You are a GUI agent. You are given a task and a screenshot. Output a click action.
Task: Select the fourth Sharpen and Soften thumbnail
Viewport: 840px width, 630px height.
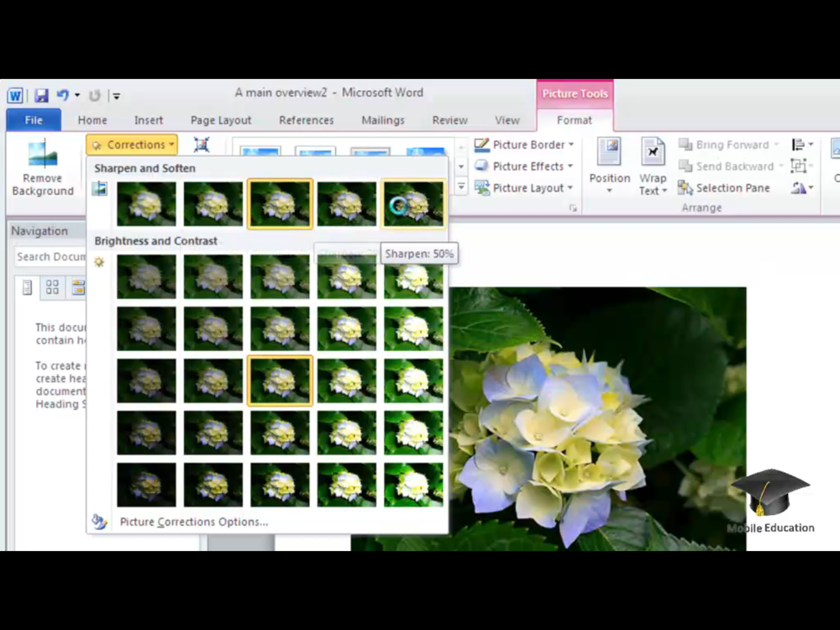[347, 203]
